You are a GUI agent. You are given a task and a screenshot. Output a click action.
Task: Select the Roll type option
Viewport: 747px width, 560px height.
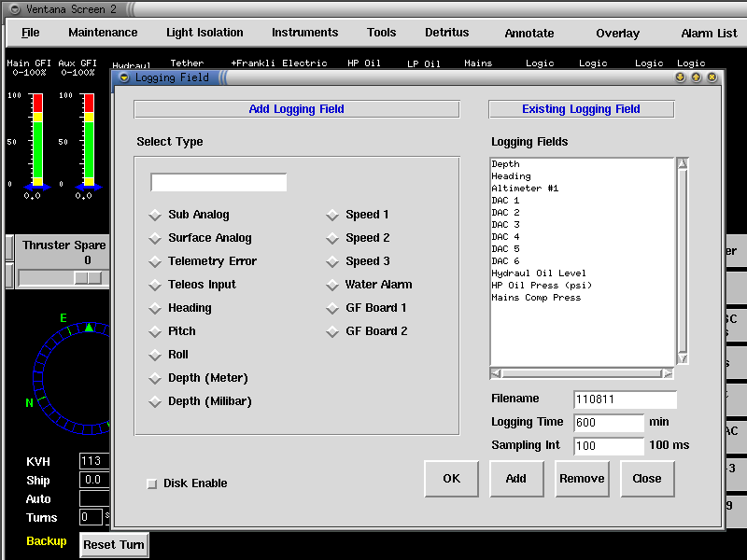click(x=155, y=356)
